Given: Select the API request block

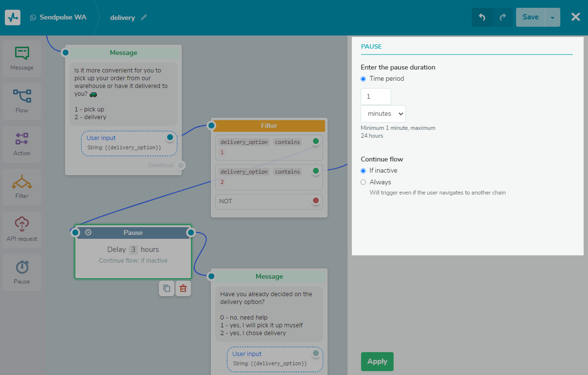Looking at the screenshot, I should (x=22, y=230).
